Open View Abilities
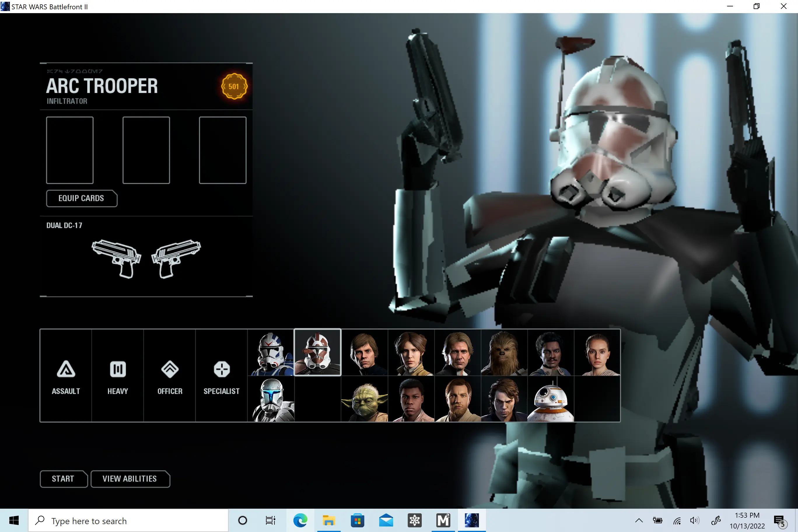The height and width of the screenshot is (532, 798). 130,479
